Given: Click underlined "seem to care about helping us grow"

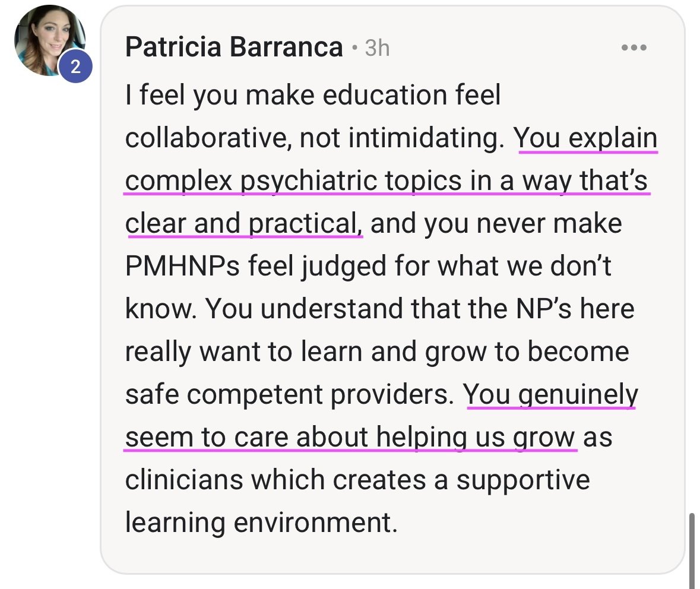Looking at the screenshot, I should 350,438.
